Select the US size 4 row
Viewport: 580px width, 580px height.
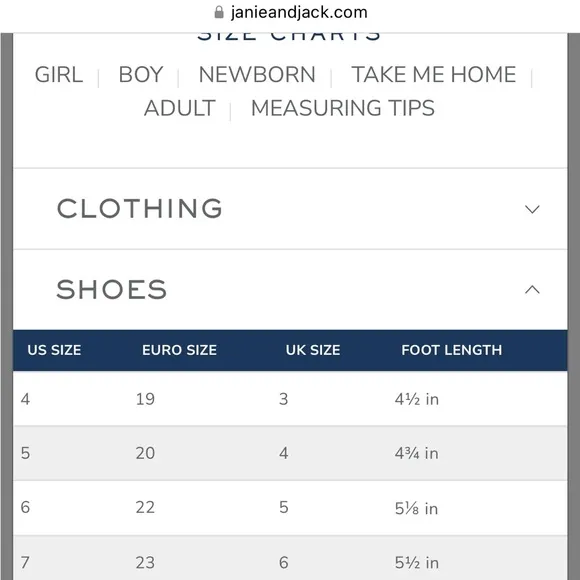coord(290,399)
